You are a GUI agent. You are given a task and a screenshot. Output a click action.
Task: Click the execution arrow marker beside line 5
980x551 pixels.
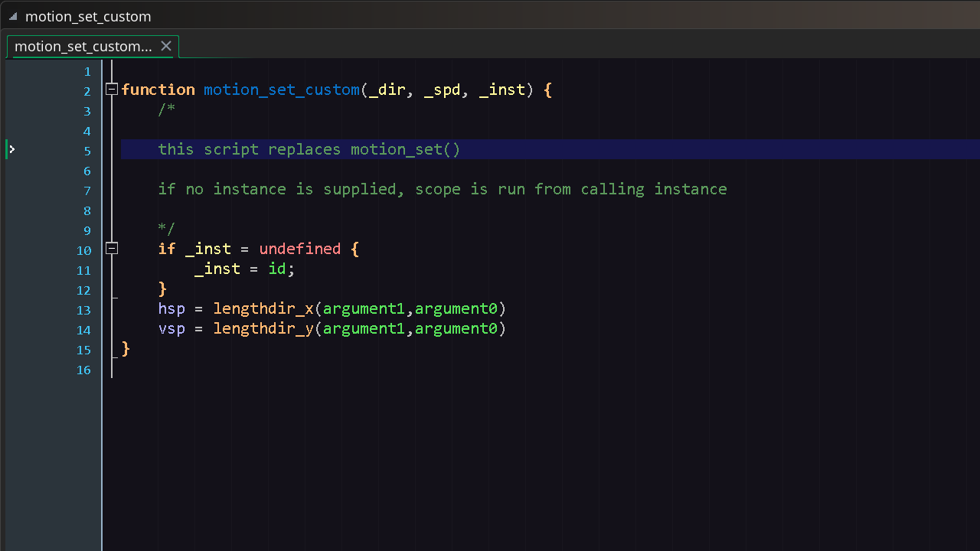click(11, 149)
